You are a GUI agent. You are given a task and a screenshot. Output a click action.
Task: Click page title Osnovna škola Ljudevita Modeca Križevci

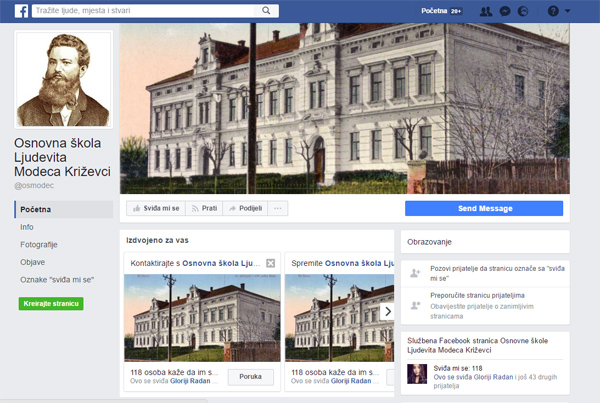click(62, 157)
